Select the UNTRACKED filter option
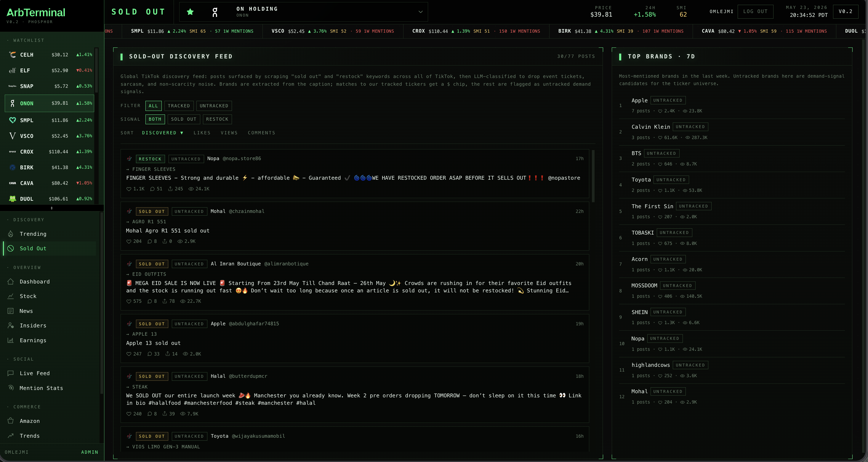868x462 pixels. (214, 106)
